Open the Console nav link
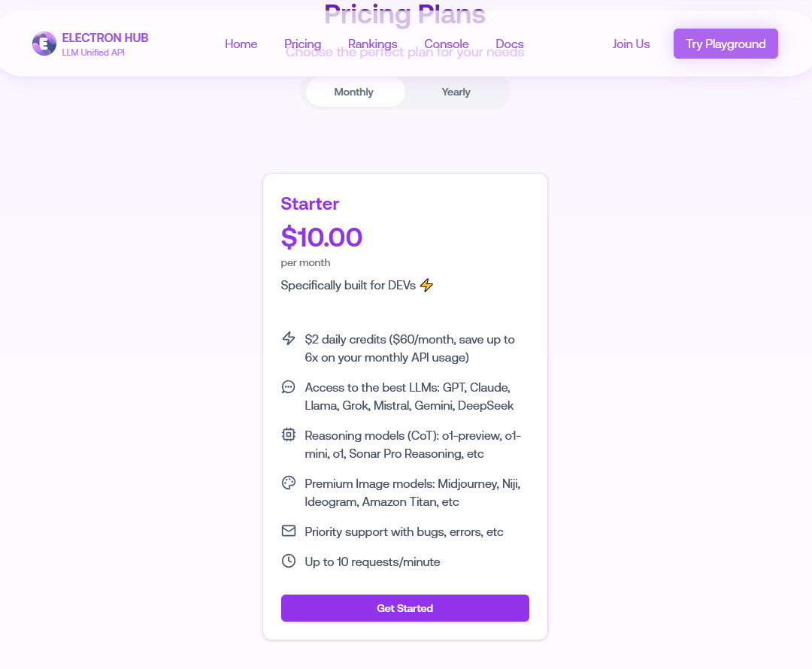 click(447, 44)
